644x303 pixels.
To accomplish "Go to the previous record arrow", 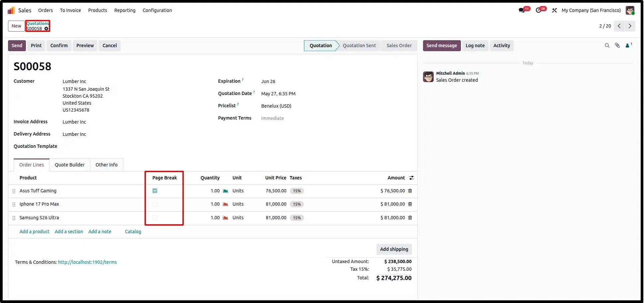I will pos(619,26).
